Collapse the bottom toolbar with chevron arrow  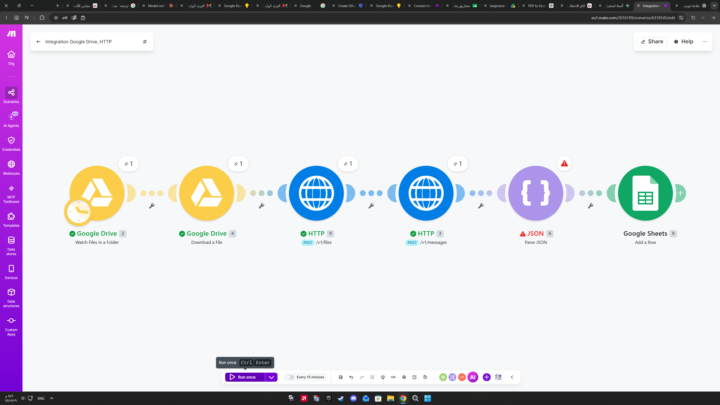point(512,377)
